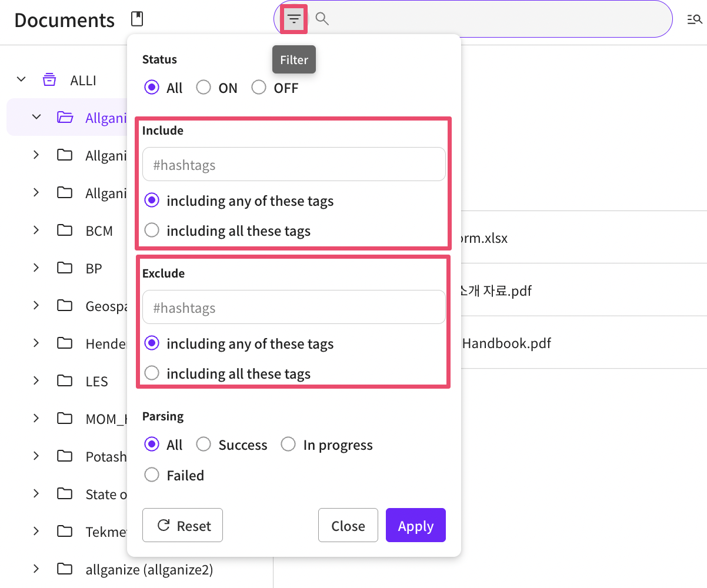Click the magnifier search icon
The width and height of the screenshot is (707, 588).
[x=322, y=19]
